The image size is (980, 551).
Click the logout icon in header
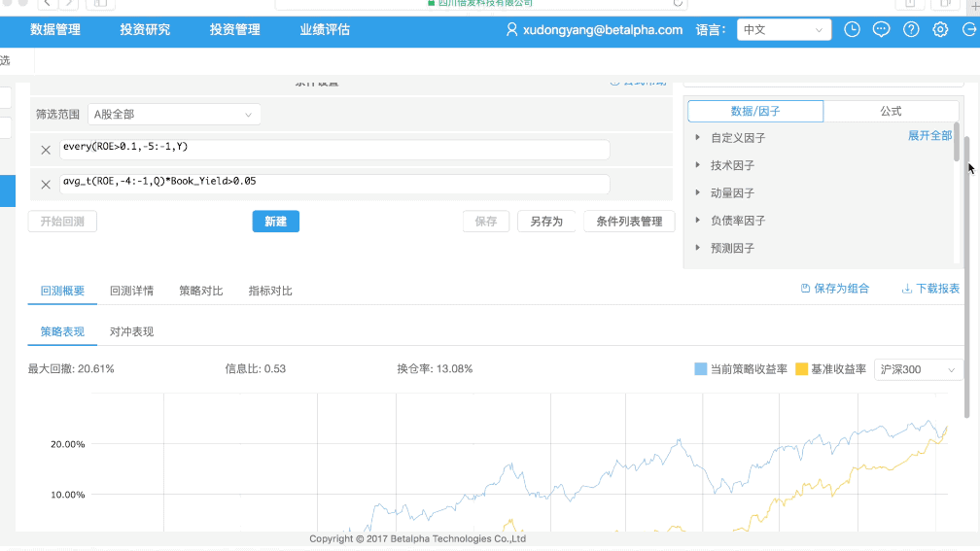click(969, 29)
